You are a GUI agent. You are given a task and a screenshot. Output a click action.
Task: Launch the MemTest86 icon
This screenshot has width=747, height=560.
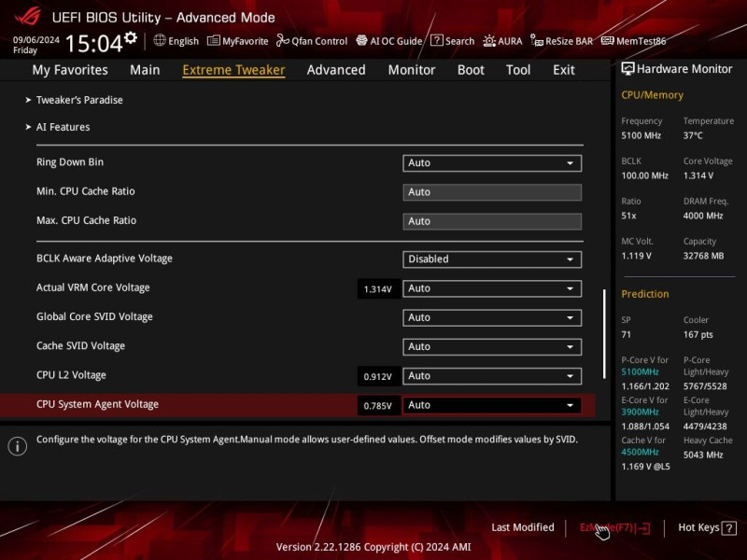(x=608, y=40)
